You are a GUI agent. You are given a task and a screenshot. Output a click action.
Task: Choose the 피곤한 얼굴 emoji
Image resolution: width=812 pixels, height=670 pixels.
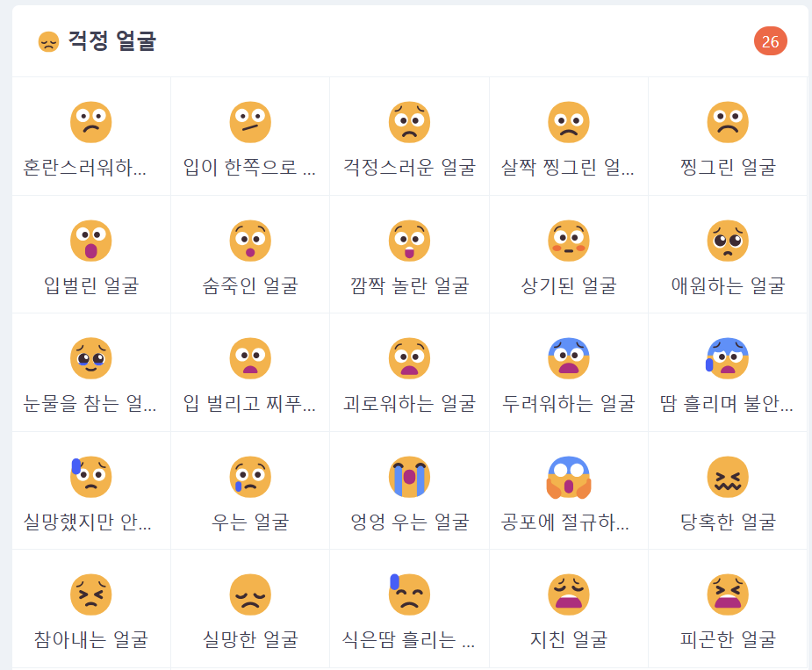[x=727, y=594]
